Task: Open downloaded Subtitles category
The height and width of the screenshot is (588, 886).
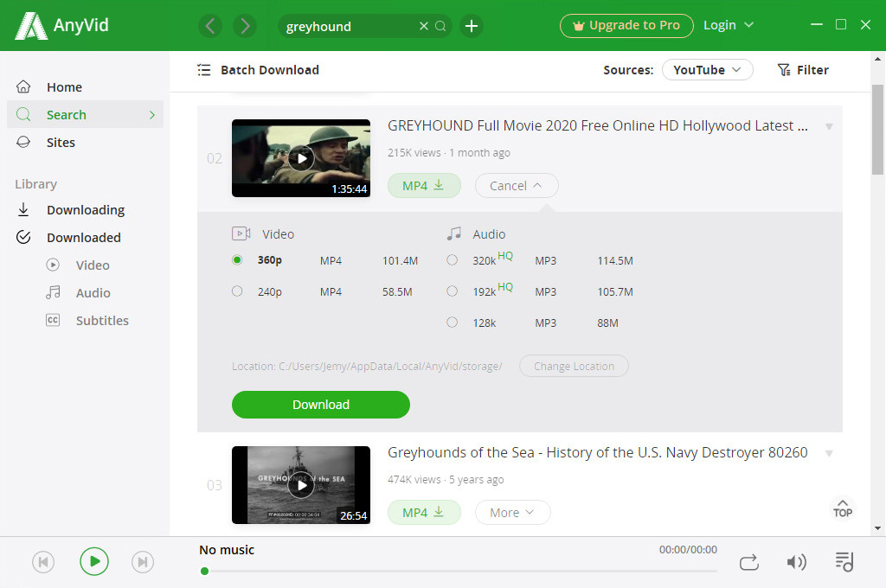Action: coord(102,320)
